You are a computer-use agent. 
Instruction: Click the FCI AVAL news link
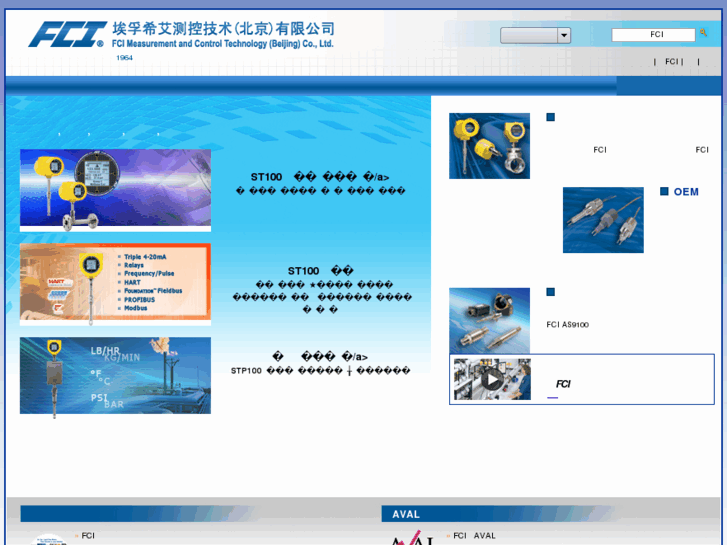(x=474, y=536)
